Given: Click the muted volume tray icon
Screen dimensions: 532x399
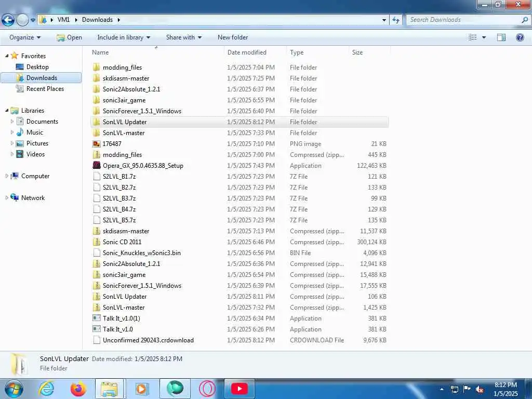Looking at the screenshot, I should (x=480, y=389).
